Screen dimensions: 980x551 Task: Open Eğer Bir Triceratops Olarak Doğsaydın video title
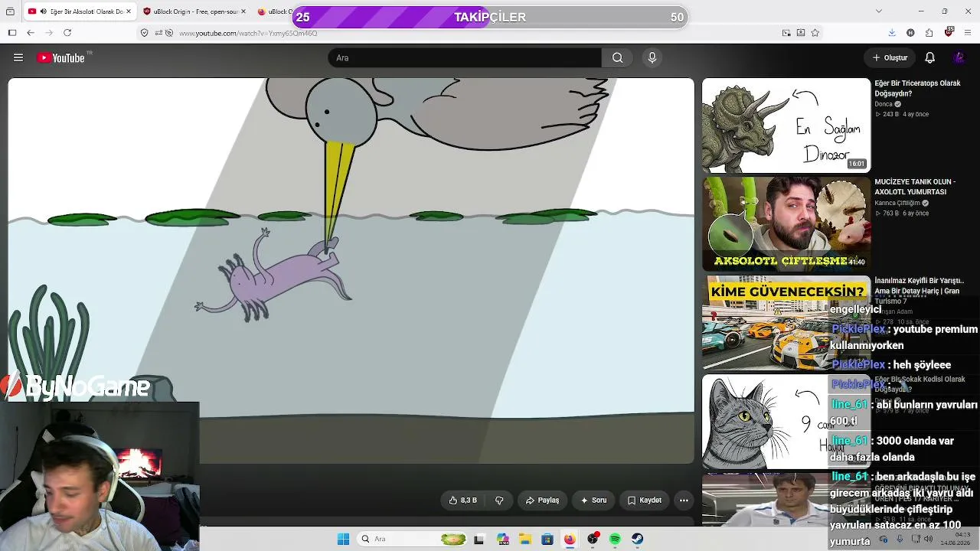[x=917, y=88]
